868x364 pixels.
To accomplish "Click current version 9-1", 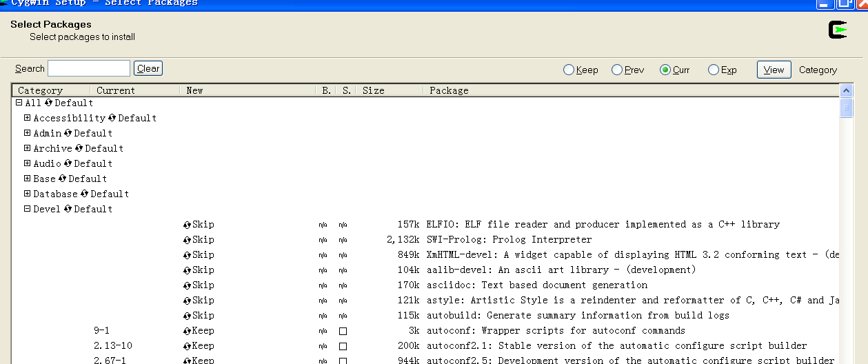I will click(102, 331).
